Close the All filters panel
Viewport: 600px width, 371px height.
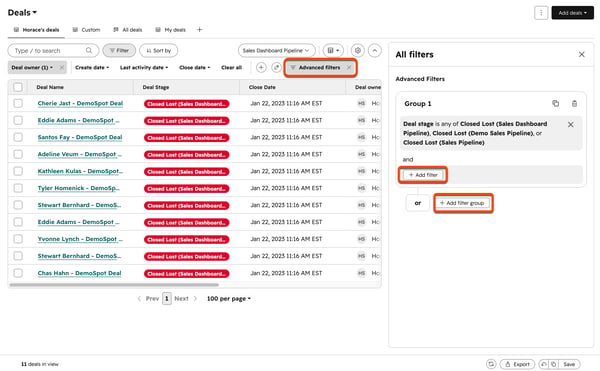click(x=581, y=54)
